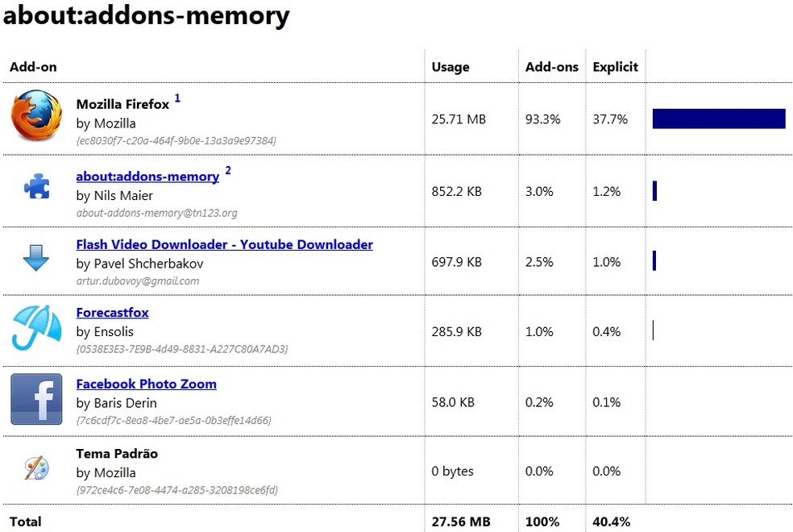
Task: Click Mozilla Firefox memory usage bar
Action: (718, 118)
